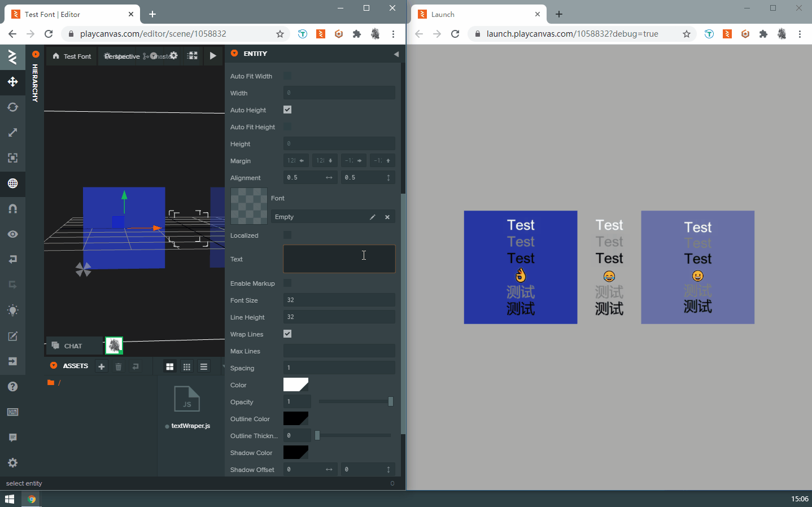The image size is (812, 507).
Task: Open the Color swatch picker
Action: coord(295,385)
